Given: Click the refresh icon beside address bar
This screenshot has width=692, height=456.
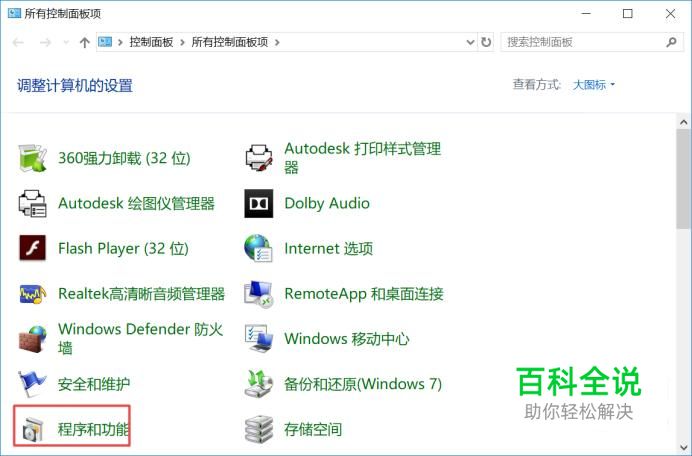Looking at the screenshot, I should click(486, 42).
